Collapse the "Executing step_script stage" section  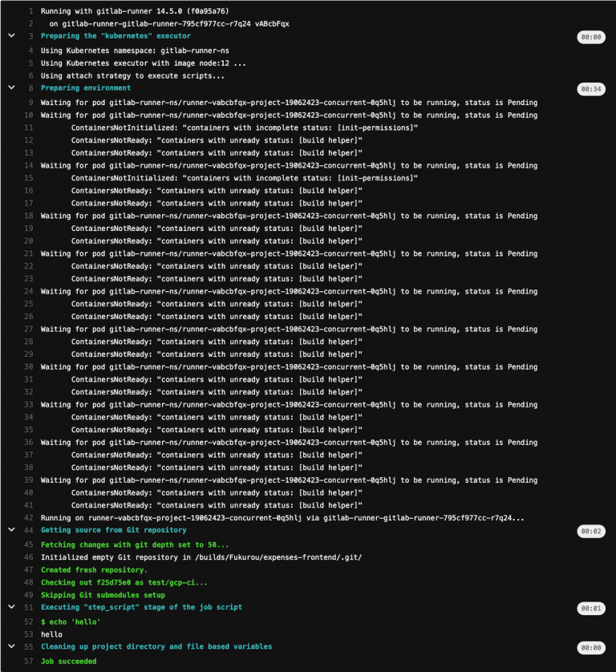tap(10, 607)
